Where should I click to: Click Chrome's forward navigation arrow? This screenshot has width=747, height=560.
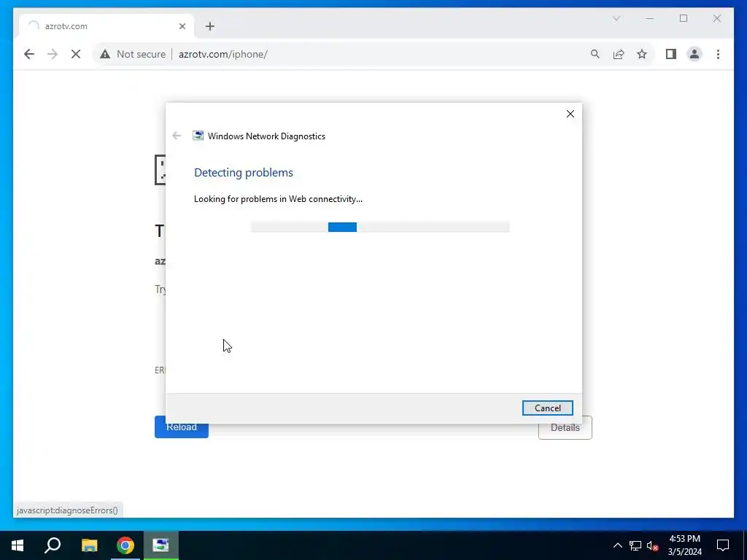(x=53, y=54)
